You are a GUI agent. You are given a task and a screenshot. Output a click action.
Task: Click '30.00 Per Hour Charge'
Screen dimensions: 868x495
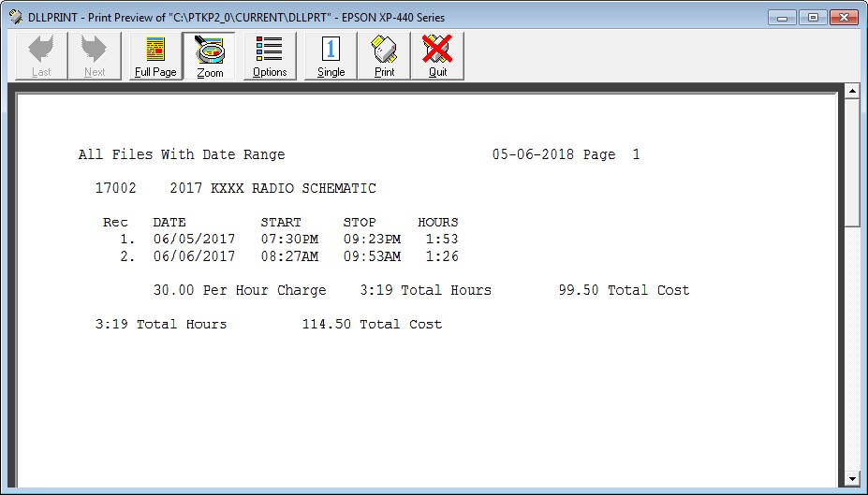pyautogui.click(x=240, y=290)
